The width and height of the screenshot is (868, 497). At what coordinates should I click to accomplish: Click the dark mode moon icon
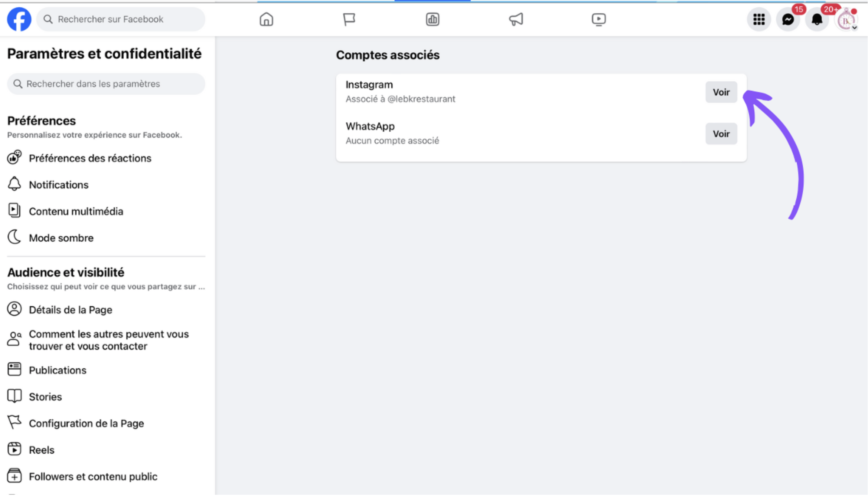pyautogui.click(x=14, y=237)
